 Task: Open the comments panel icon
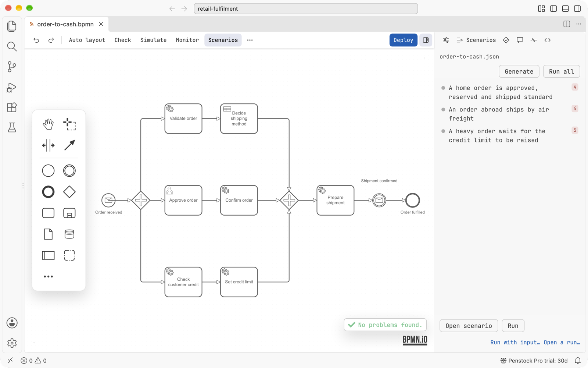pyautogui.click(x=520, y=40)
